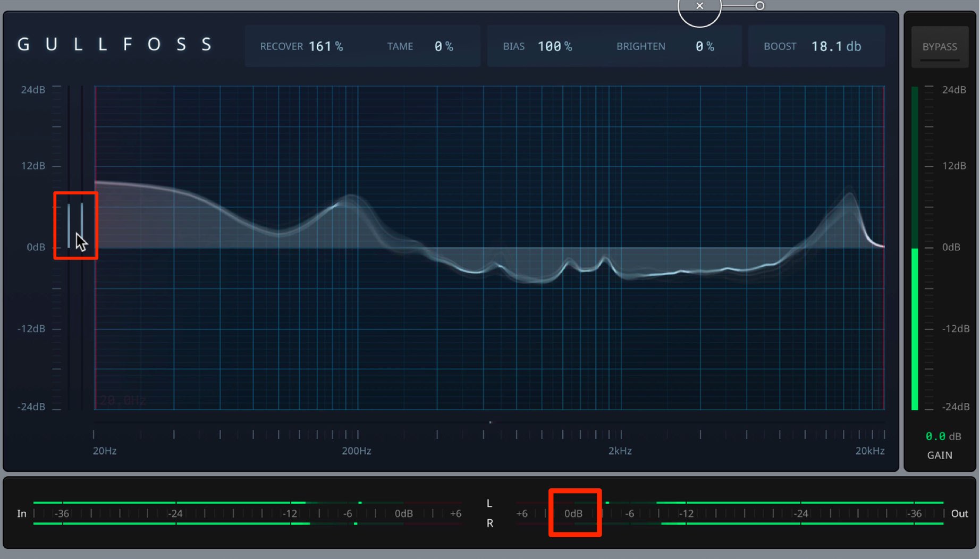
Task: Click the GULLFOSS logo
Action: [115, 44]
